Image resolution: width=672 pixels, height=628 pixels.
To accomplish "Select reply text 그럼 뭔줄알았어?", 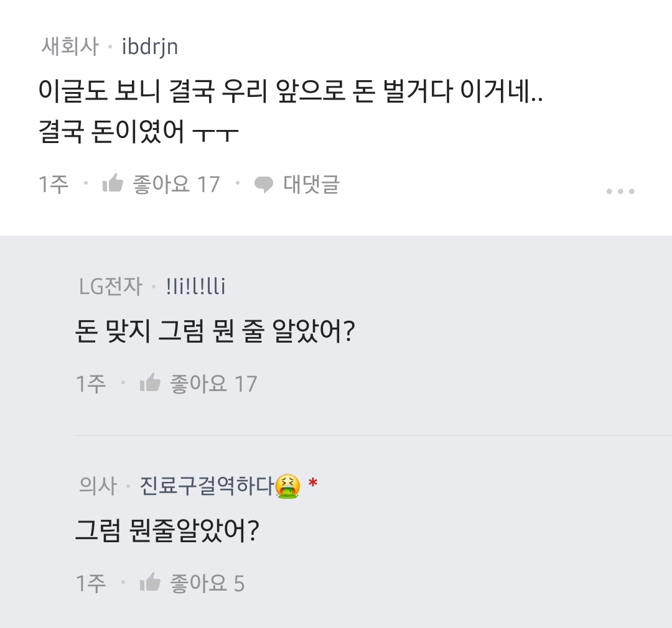I will pos(167,531).
